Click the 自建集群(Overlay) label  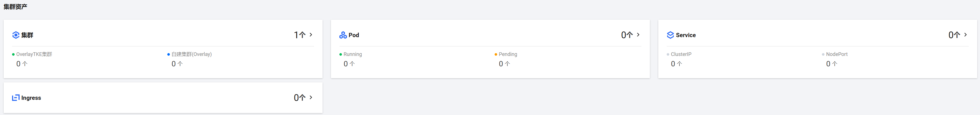(x=191, y=55)
